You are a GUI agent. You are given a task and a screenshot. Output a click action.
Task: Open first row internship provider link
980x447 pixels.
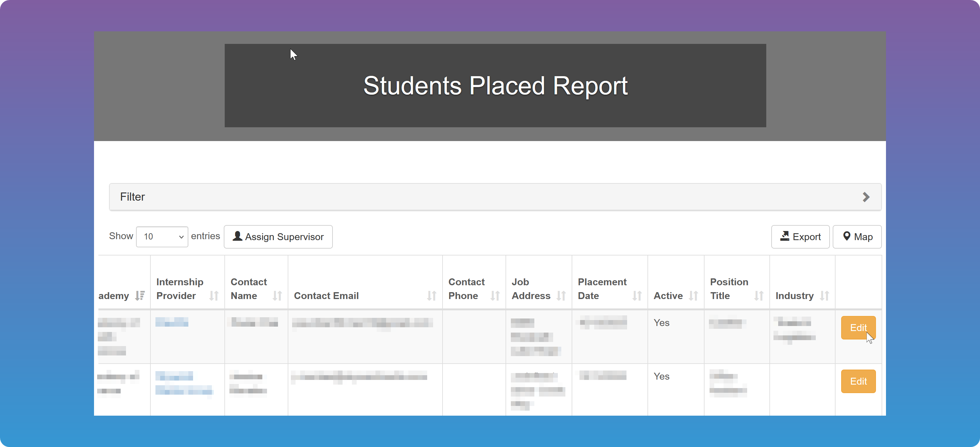(172, 323)
